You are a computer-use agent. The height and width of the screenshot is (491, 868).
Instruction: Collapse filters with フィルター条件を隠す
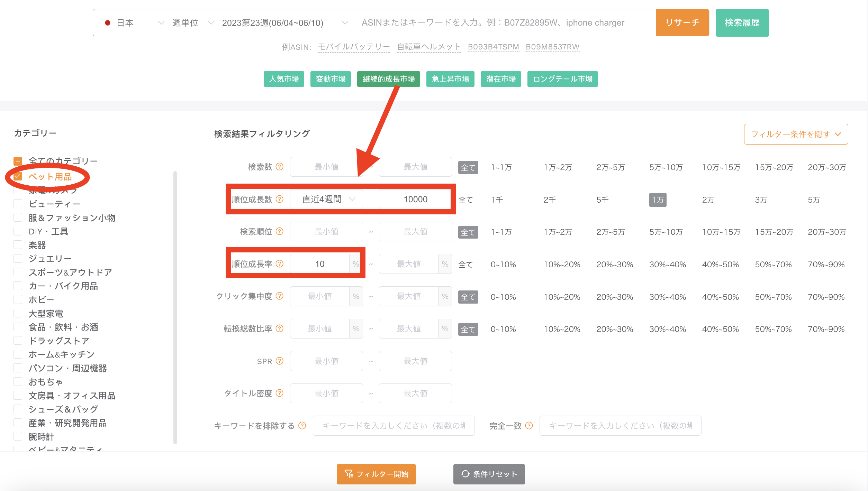(796, 134)
